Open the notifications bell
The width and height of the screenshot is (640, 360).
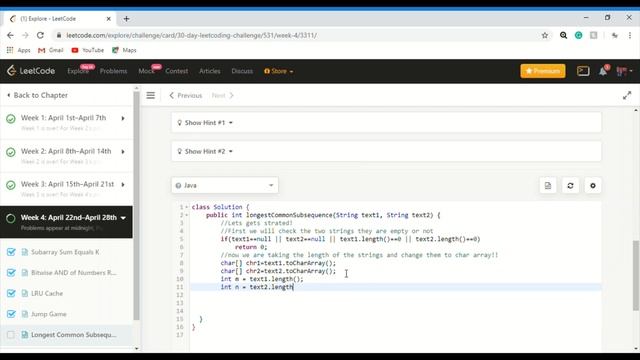click(603, 71)
